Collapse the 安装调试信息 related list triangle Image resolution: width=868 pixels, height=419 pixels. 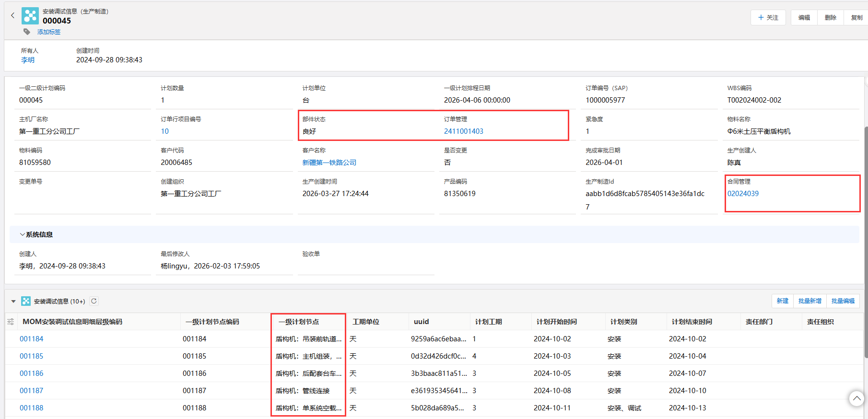(x=13, y=302)
